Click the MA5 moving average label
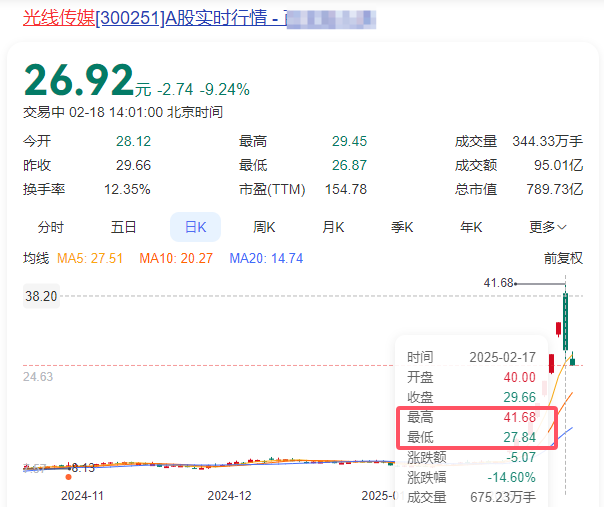604x507 pixels. coord(90,258)
